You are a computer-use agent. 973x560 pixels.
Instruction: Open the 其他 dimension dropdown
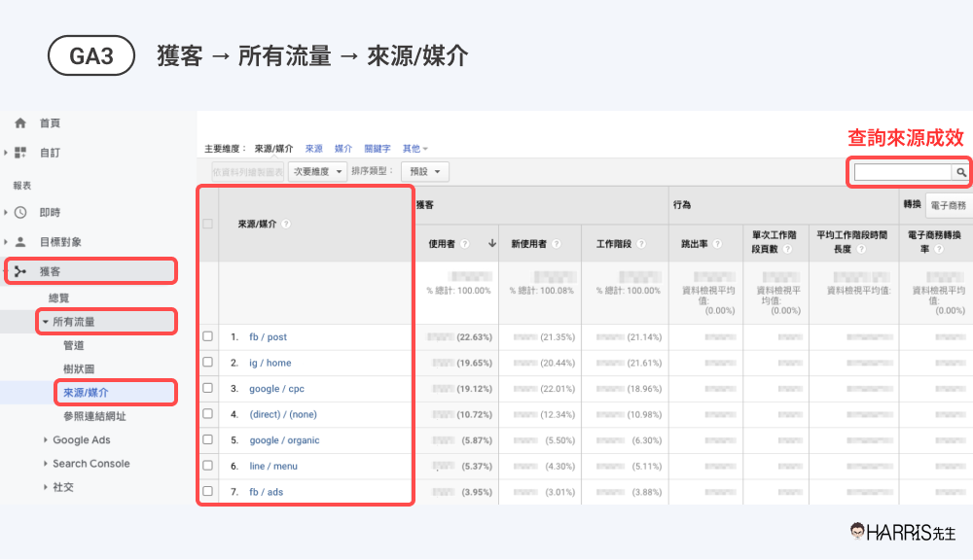point(415,149)
